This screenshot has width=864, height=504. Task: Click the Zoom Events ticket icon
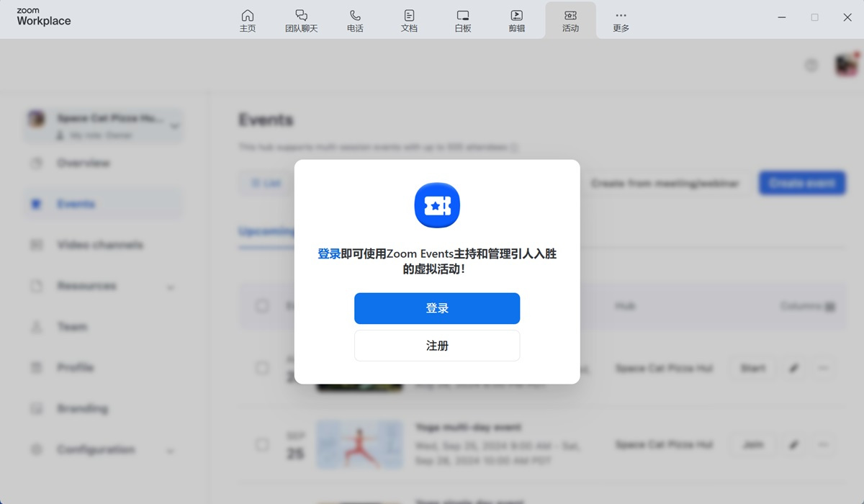(x=437, y=205)
